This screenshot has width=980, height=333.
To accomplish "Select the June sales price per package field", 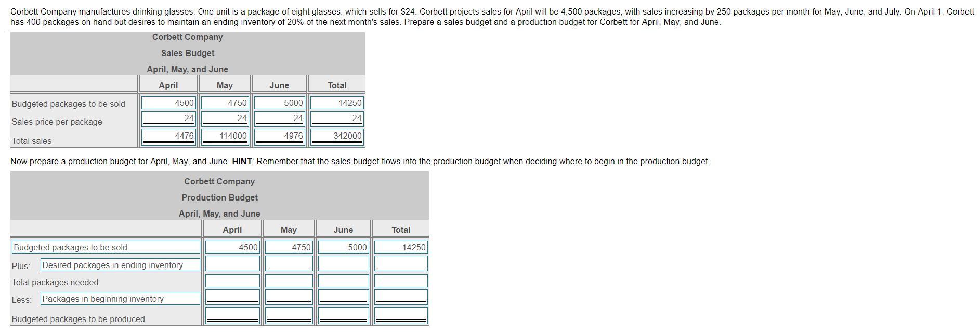I will tap(279, 118).
